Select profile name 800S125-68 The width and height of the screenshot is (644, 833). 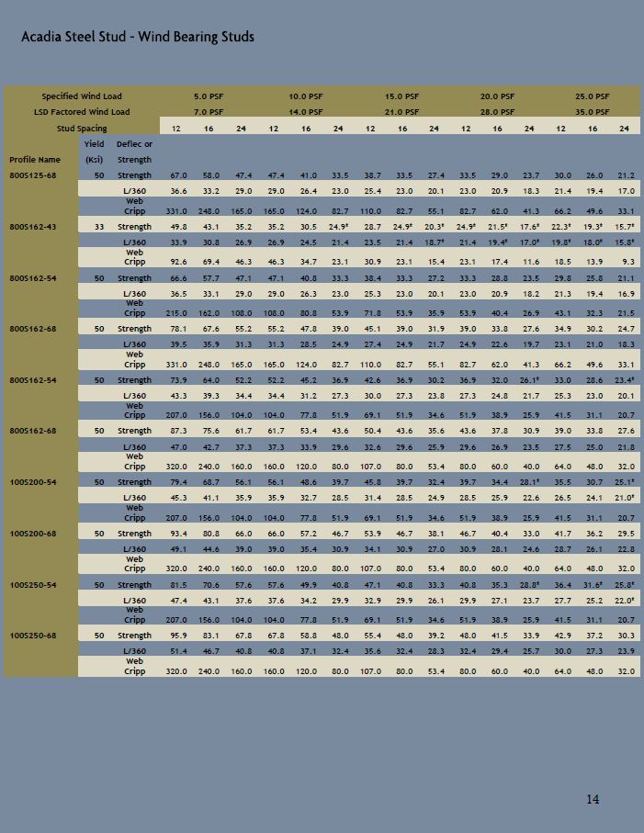33,175
